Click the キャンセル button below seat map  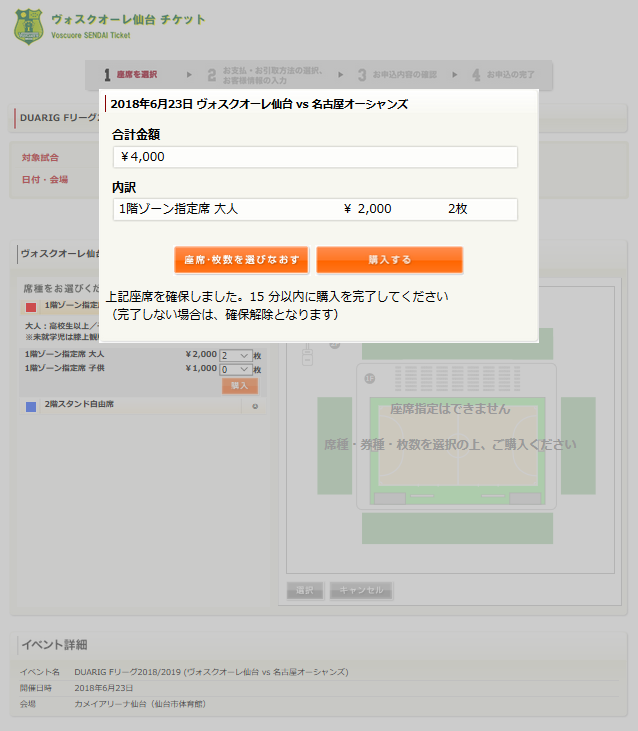tap(361, 590)
